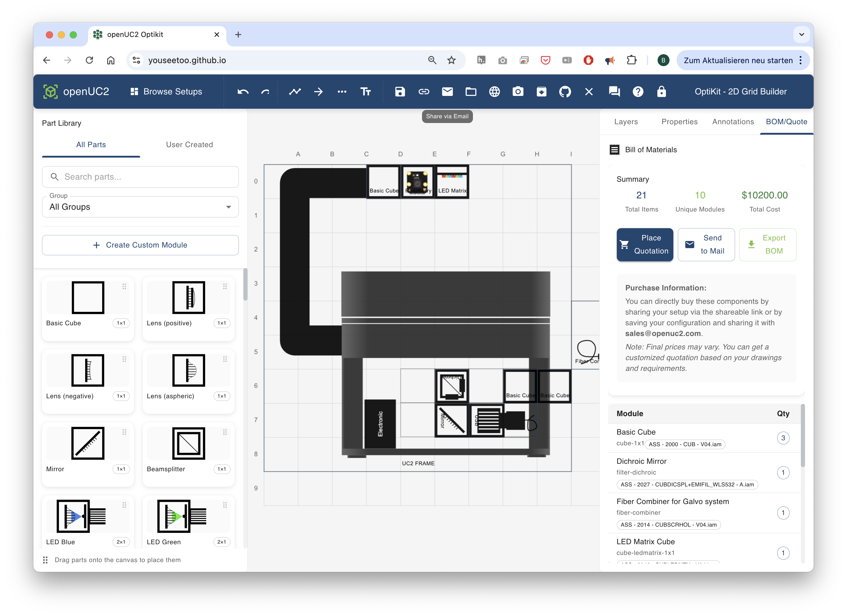Click the Export BOM button
847x616 pixels.
767,245
